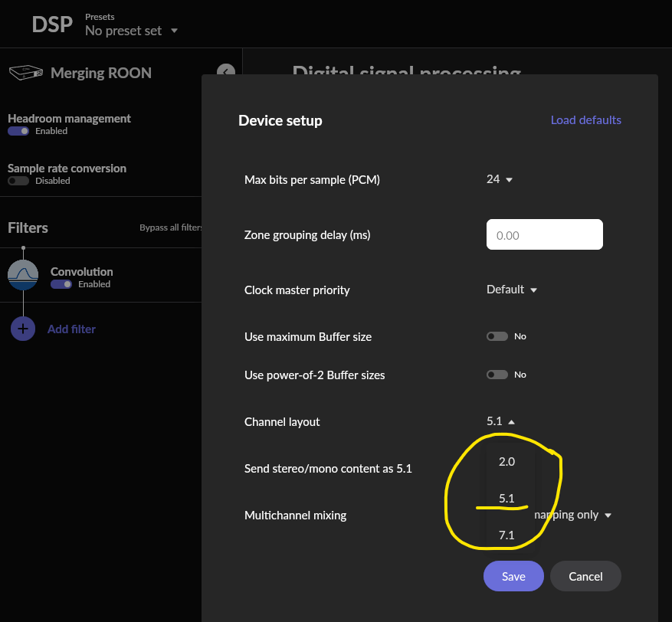
Task: Click the Merging ROON zone name
Action: tap(101, 73)
